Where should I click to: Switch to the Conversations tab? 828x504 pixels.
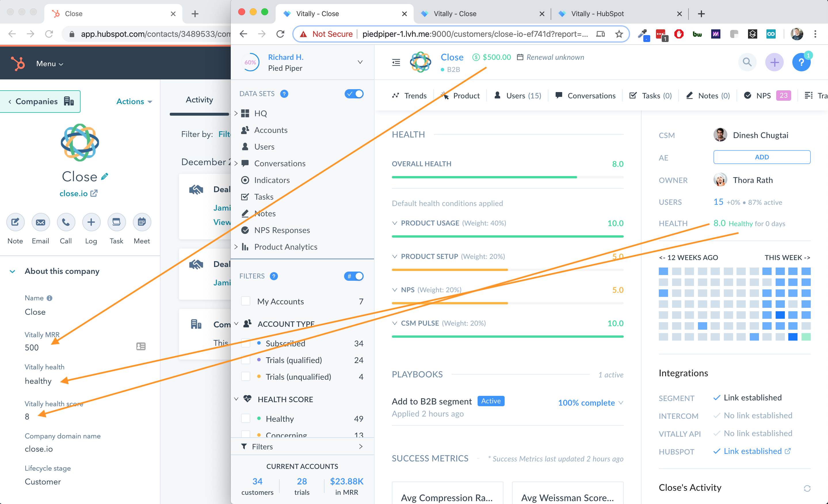click(x=585, y=96)
